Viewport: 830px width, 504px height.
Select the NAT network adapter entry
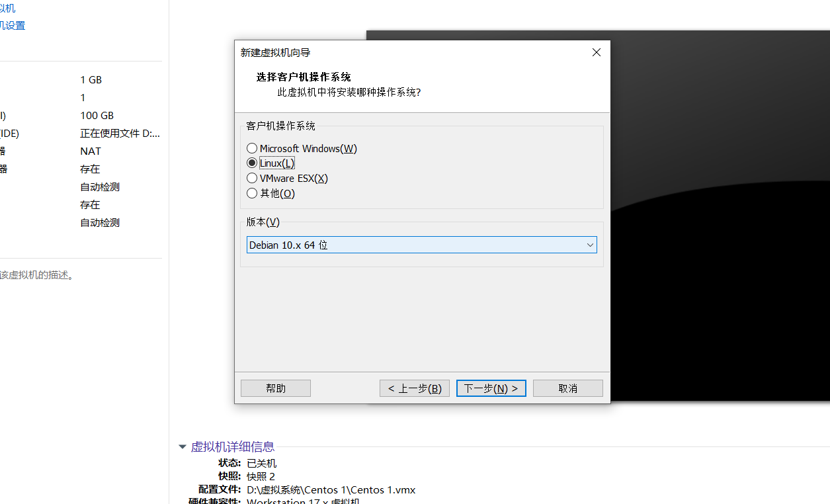pos(90,151)
